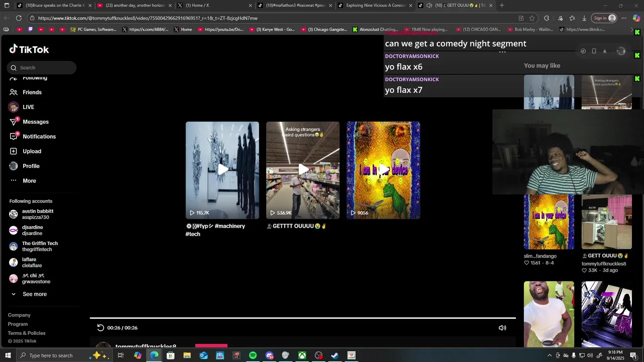This screenshot has width=644, height=362.
Task: Click the TikTok coins icon at top right
Action: pos(583,51)
